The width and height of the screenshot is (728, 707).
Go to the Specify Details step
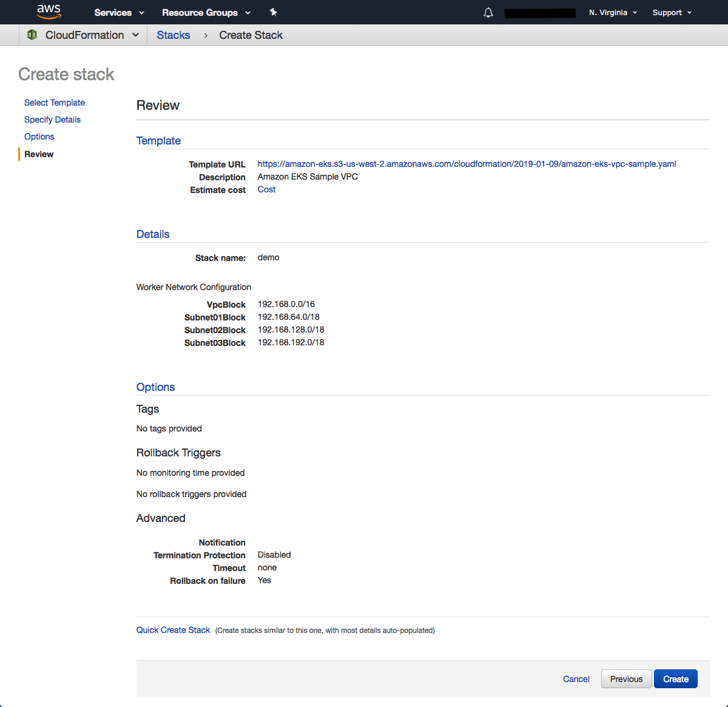[x=52, y=120]
